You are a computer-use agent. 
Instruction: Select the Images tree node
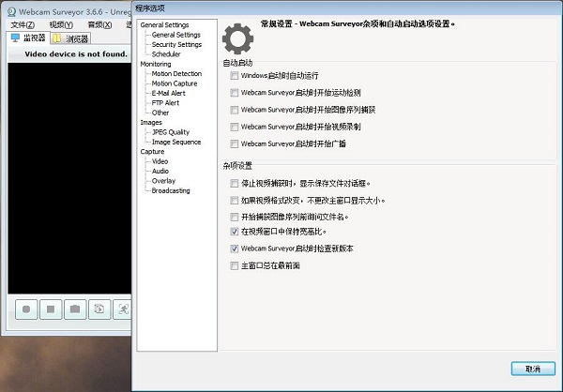[151, 123]
